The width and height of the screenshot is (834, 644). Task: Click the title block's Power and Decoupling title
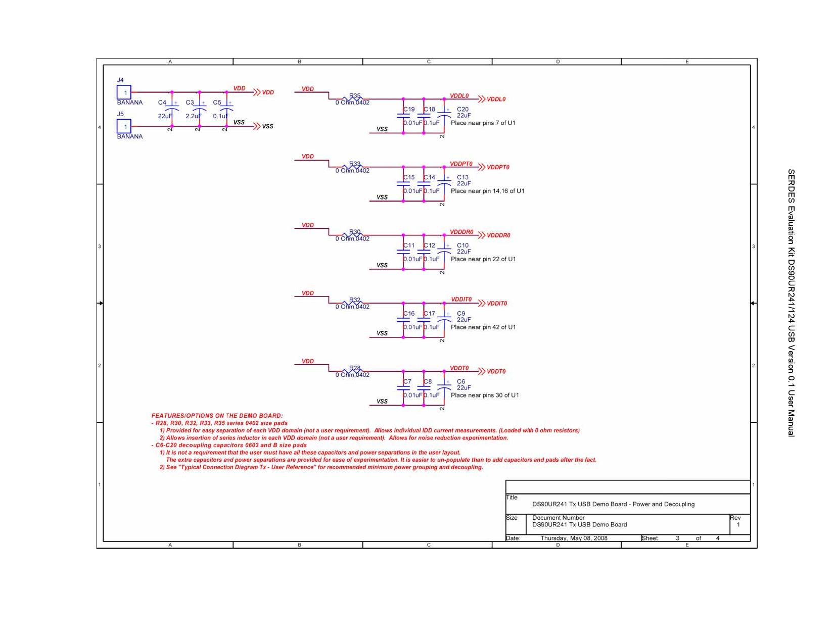613,504
